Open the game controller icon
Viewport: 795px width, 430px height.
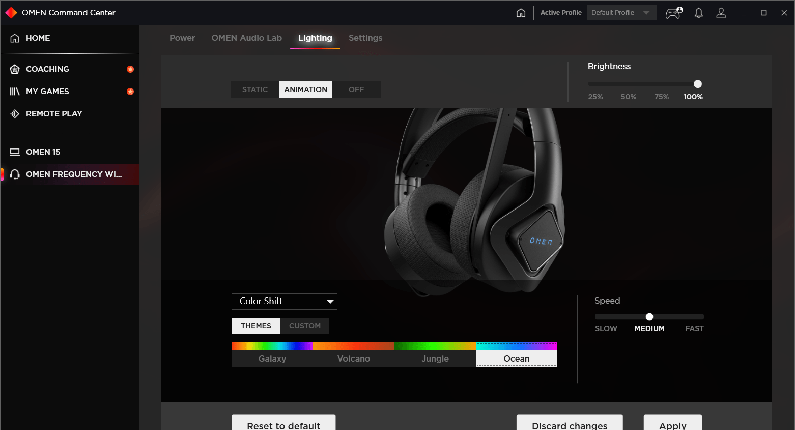[674, 13]
